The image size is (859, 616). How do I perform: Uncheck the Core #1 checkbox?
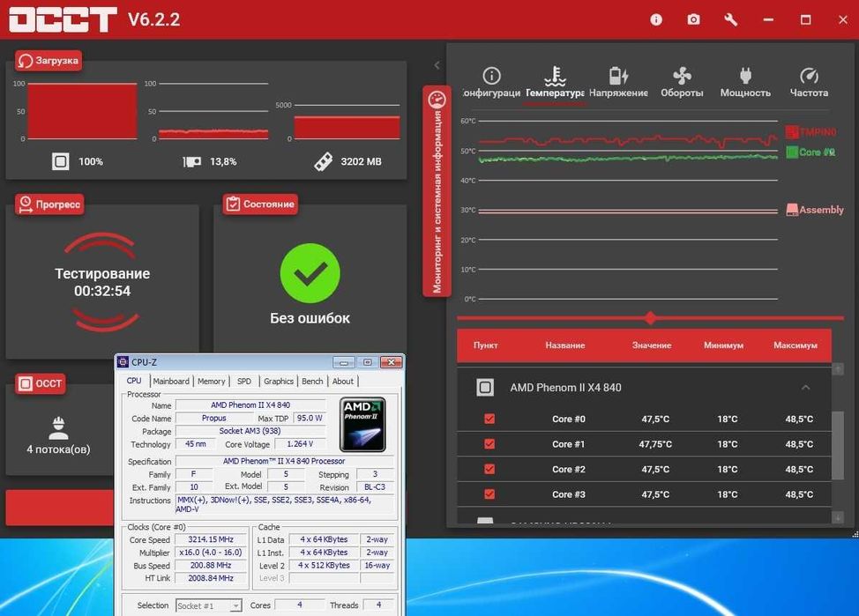[x=489, y=444]
